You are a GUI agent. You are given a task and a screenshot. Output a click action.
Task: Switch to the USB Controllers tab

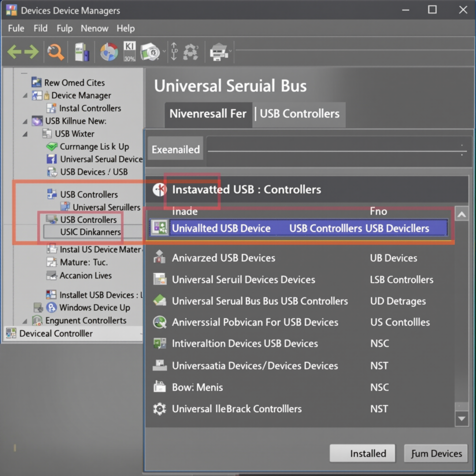(x=299, y=114)
